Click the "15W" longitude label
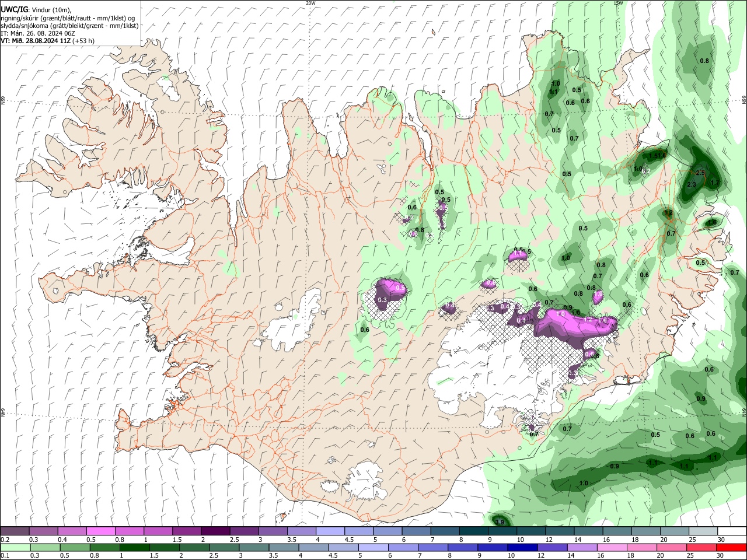The image size is (747, 560). 618,3
